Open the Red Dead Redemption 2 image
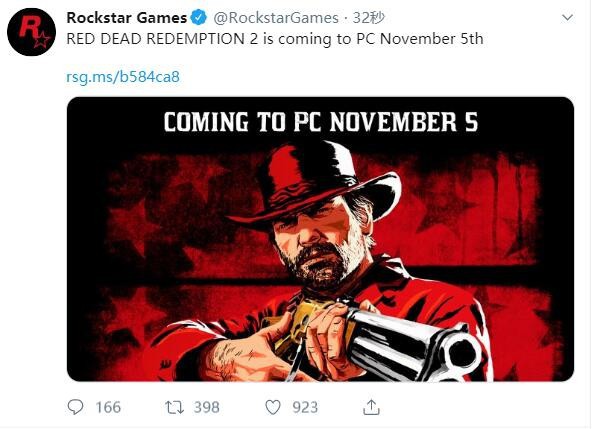 [x=320, y=239]
